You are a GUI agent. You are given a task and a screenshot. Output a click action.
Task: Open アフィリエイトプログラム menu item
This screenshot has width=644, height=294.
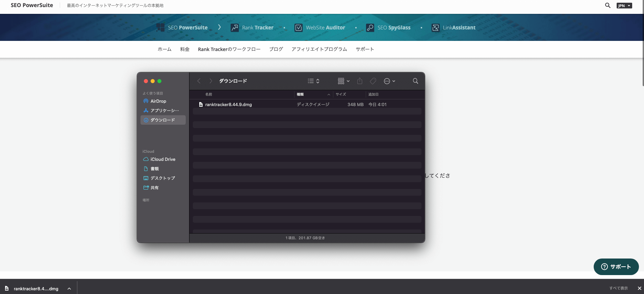[319, 49]
